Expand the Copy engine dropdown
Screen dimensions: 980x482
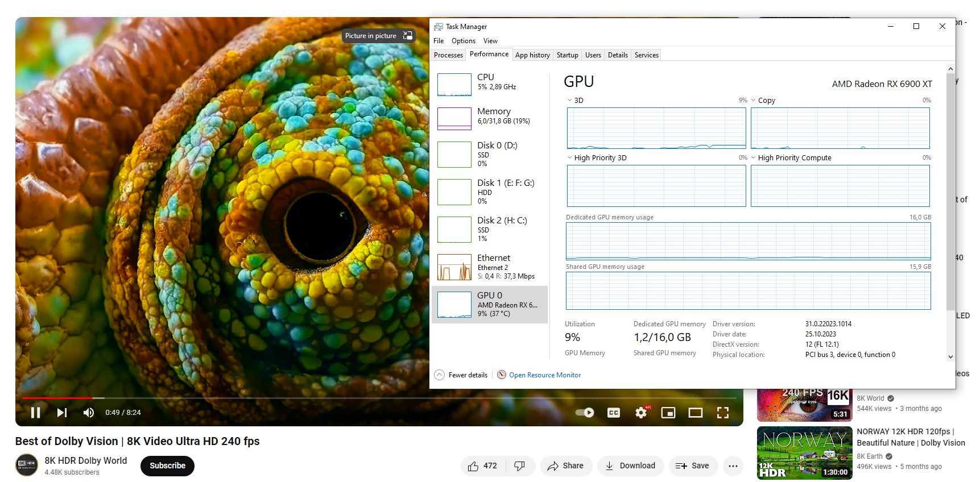pyautogui.click(x=754, y=101)
